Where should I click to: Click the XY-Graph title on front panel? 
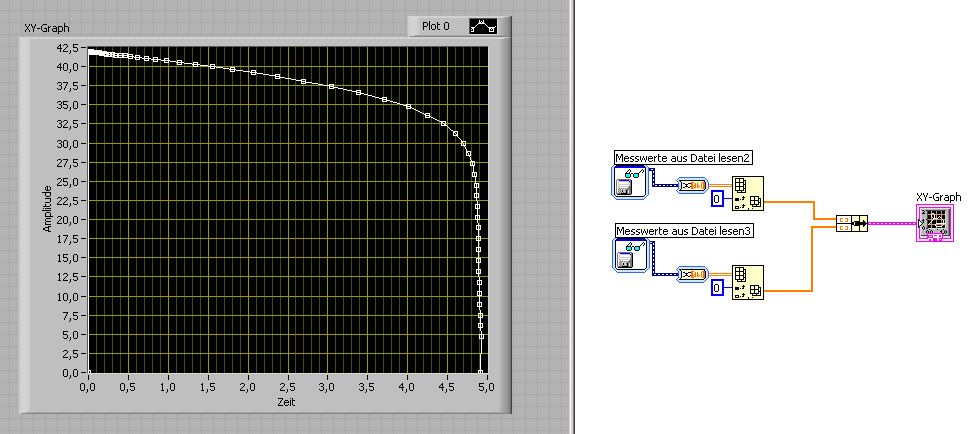pyautogui.click(x=47, y=27)
